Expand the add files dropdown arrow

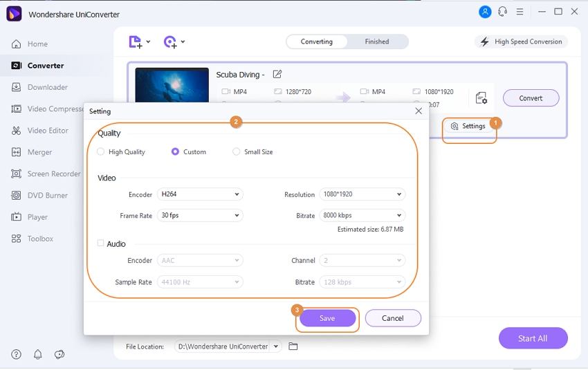tap(148, 41)
